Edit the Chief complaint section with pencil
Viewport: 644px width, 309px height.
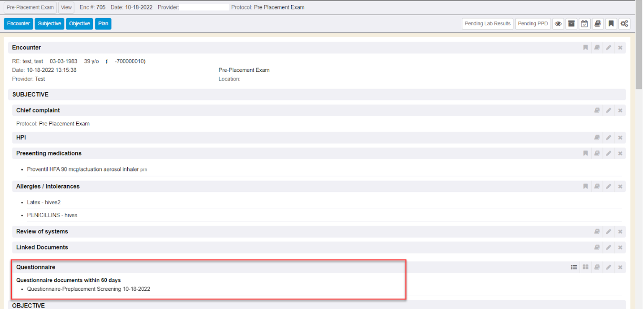tap(609, 110)
